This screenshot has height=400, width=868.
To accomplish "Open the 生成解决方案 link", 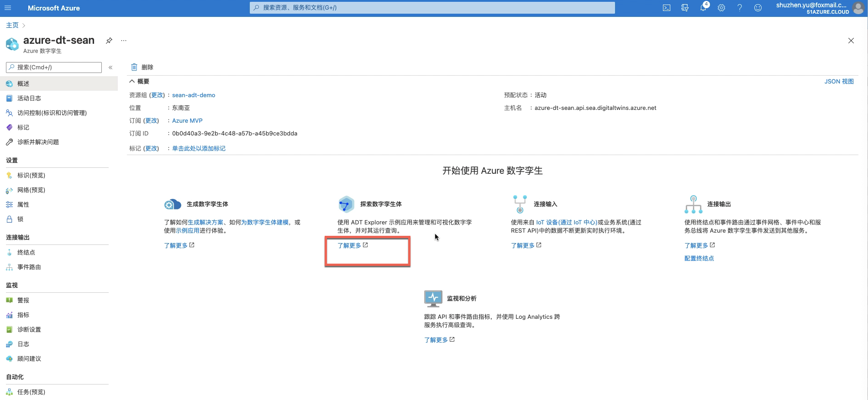I will pyautogui.click(x=205, y=222).
